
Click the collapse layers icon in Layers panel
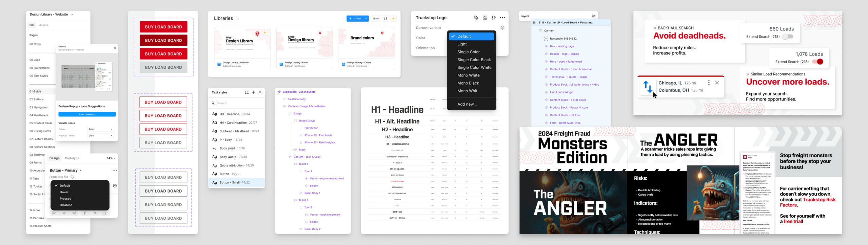point(593,16)
